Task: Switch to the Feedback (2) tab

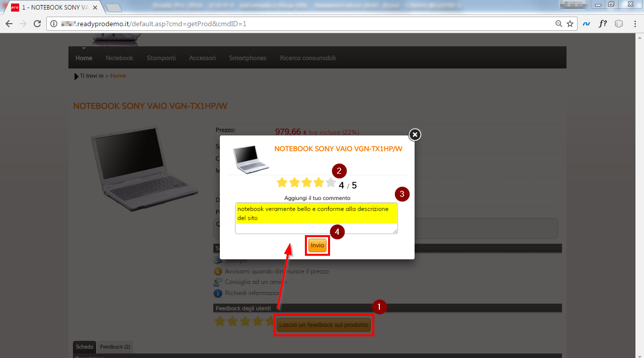Action: [115, 347]
